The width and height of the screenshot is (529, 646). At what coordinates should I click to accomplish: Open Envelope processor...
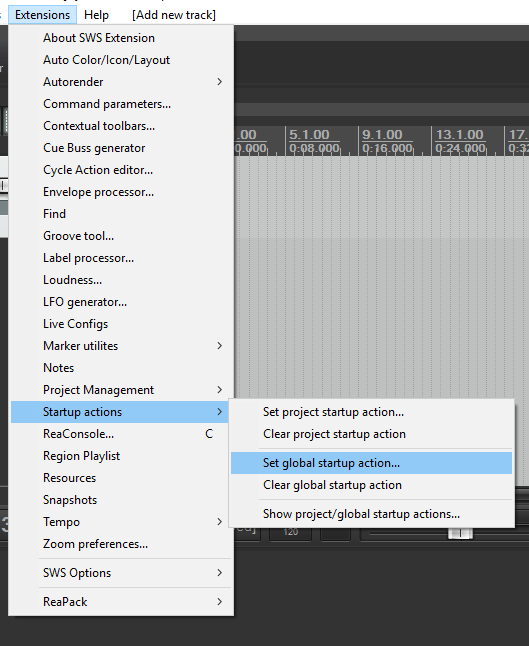(121, 192)
